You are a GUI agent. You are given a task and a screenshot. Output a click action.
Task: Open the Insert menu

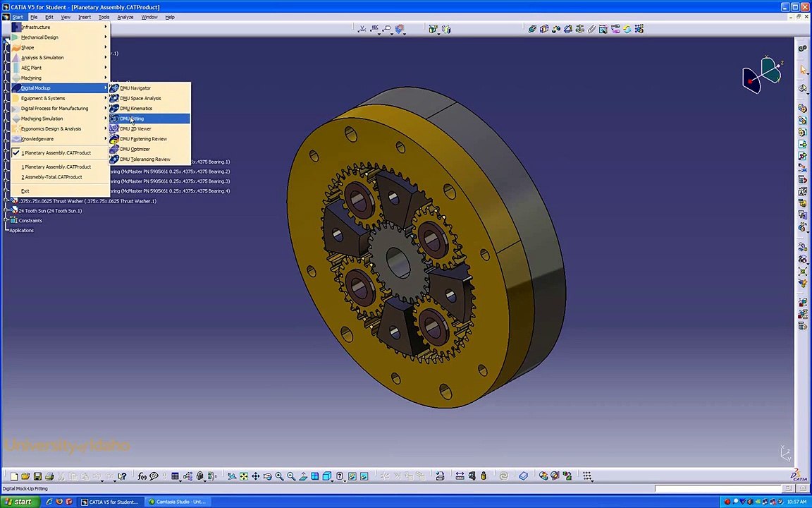(x=85, y=17)
